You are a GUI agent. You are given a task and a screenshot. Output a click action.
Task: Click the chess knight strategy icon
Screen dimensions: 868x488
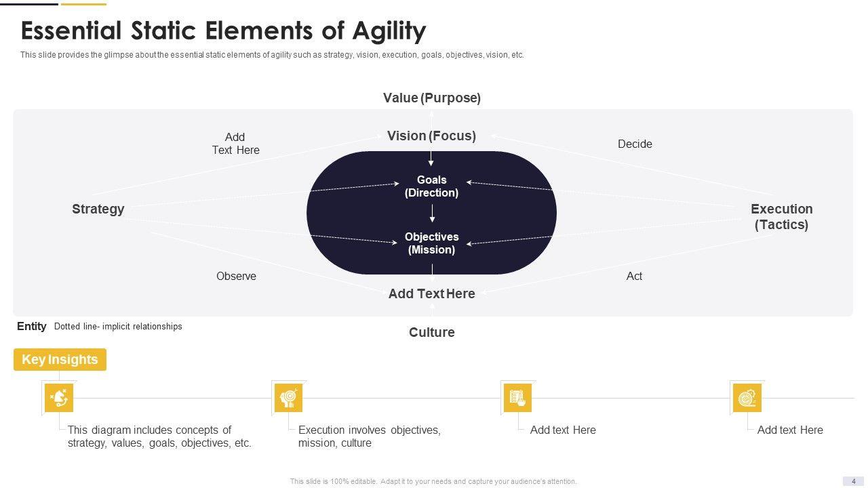[x=59, y=399]
